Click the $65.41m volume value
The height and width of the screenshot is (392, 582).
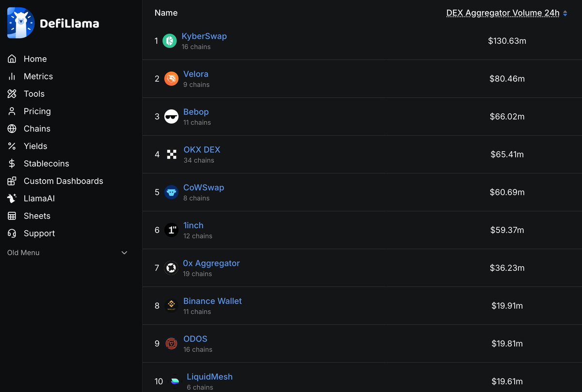tap(507, 154)
